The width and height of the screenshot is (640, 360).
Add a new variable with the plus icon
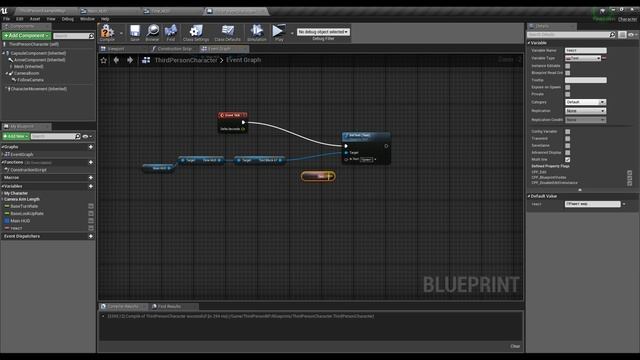91,186
